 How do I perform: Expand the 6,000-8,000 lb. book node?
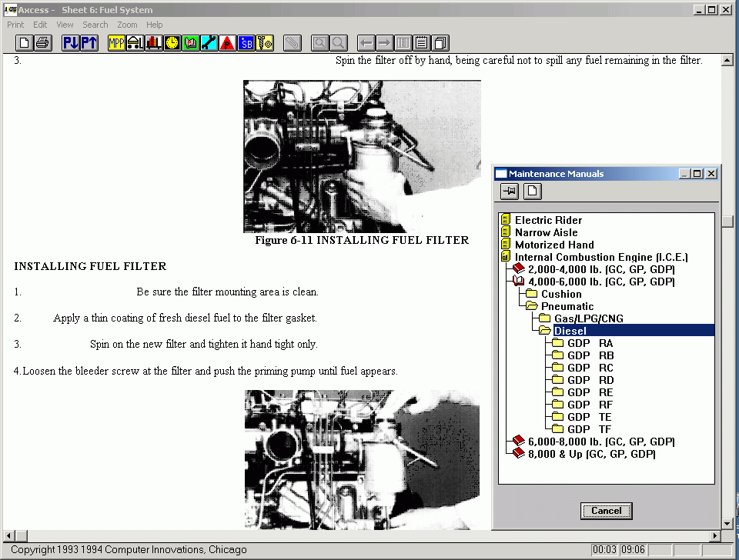518,441
